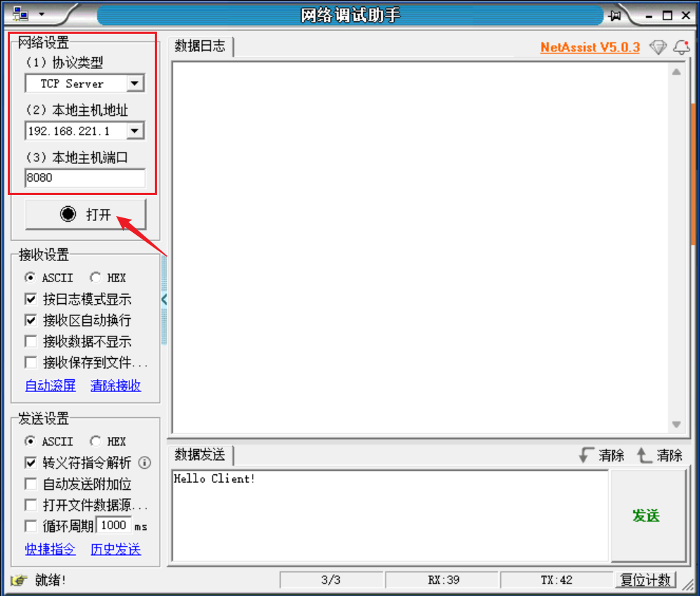This screenshot has height=596, width=700.
Task: Click inside the data log display area
Action: click(421, 248)
